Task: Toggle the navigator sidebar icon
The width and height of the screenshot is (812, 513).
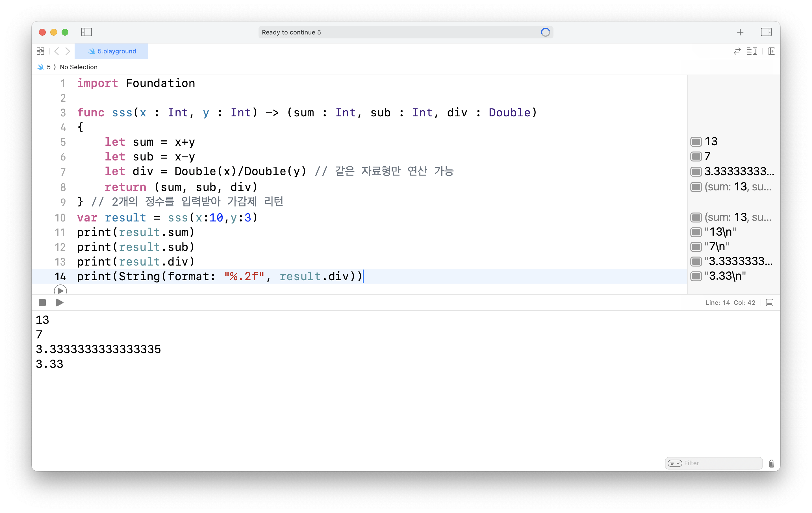Action: point(86,32)
